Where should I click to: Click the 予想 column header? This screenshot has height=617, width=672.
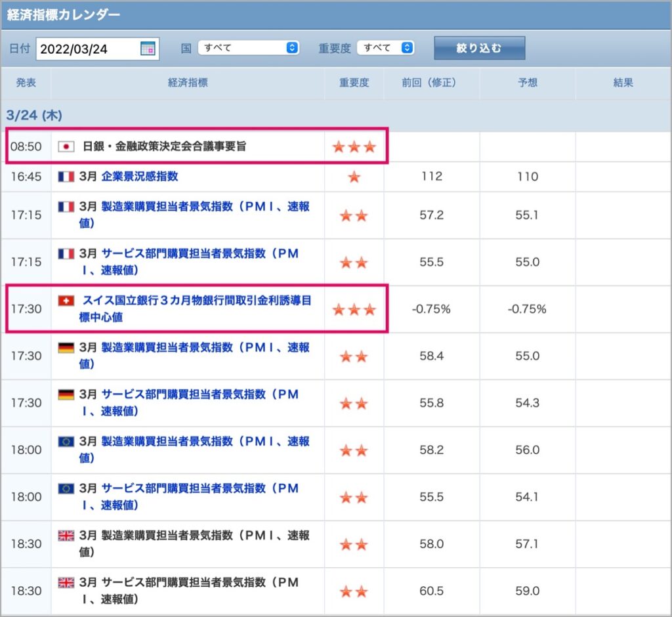[x=528, y=83]
